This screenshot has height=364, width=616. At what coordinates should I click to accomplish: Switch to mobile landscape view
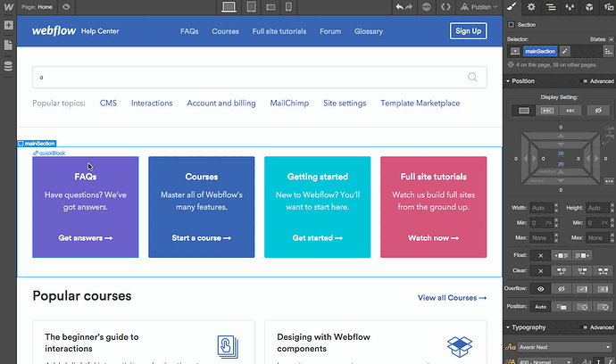pyautogui.click(x=271, y=7)
